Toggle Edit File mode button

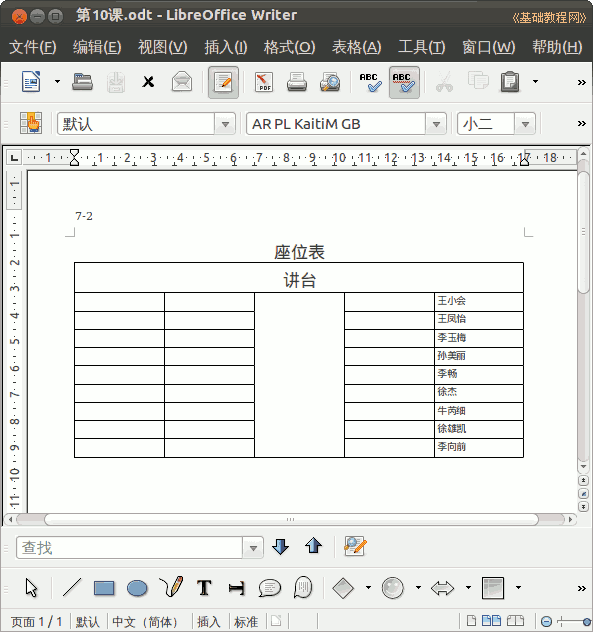pyautogui.click(x=223, y=82)
